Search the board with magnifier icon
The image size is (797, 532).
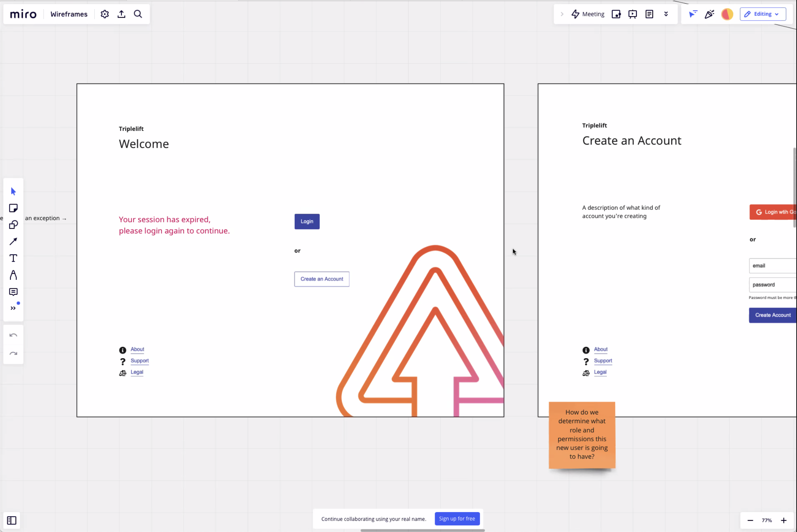(138, 14)
